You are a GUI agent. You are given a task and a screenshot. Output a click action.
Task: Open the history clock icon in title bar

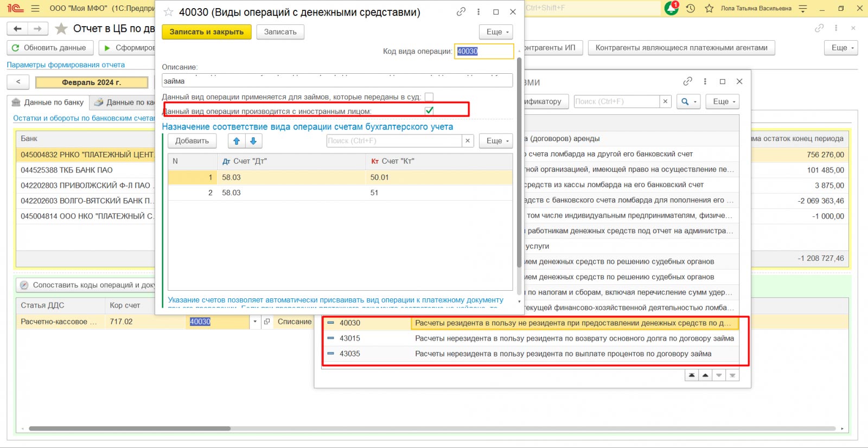tap(691, 9)
